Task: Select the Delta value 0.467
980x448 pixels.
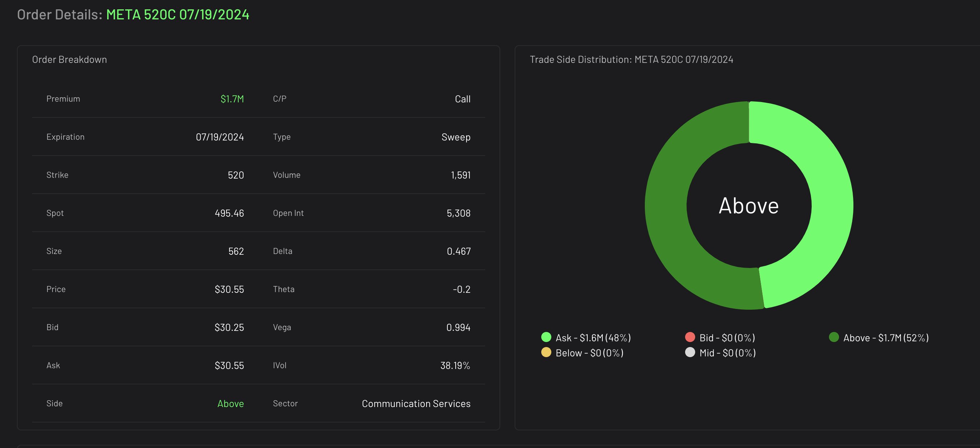Action: [x=459, y=251]
